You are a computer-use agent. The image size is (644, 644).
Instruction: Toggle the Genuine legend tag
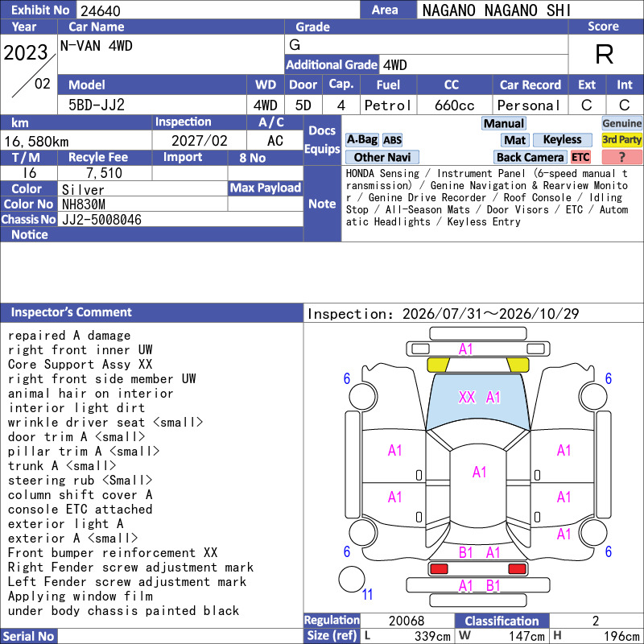(x=621, y=123)
